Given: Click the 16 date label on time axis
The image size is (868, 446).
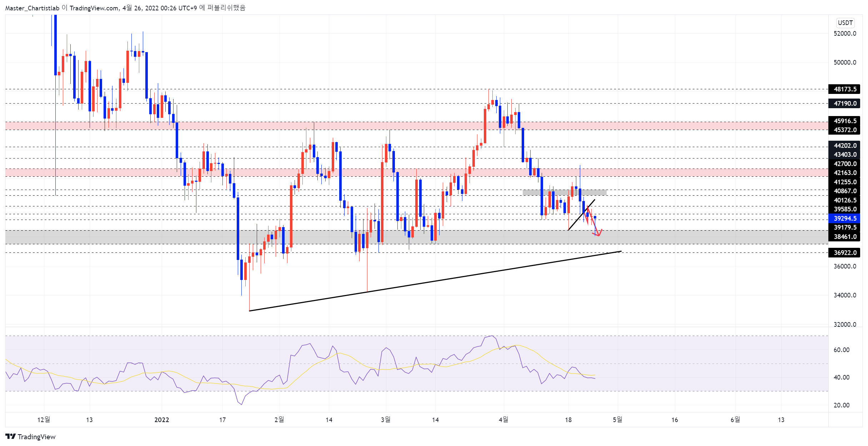Looking at the screenshot, I should [x=675, y=420].
